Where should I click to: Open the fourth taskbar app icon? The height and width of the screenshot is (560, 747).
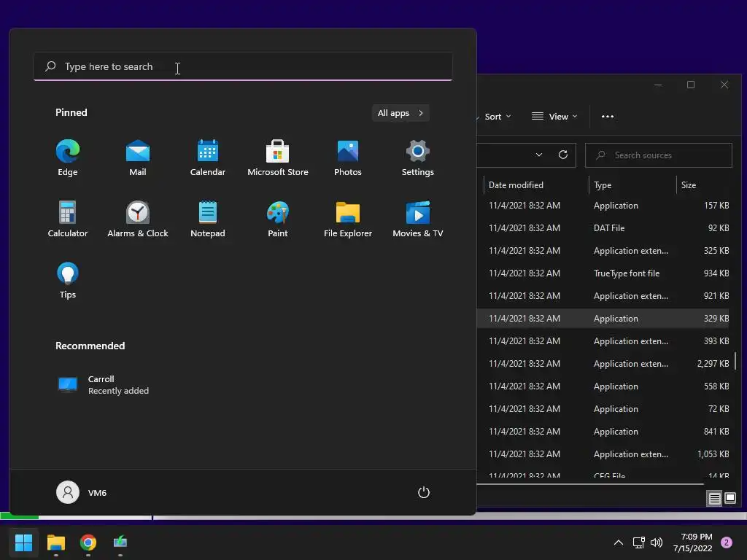pos(120,542)
